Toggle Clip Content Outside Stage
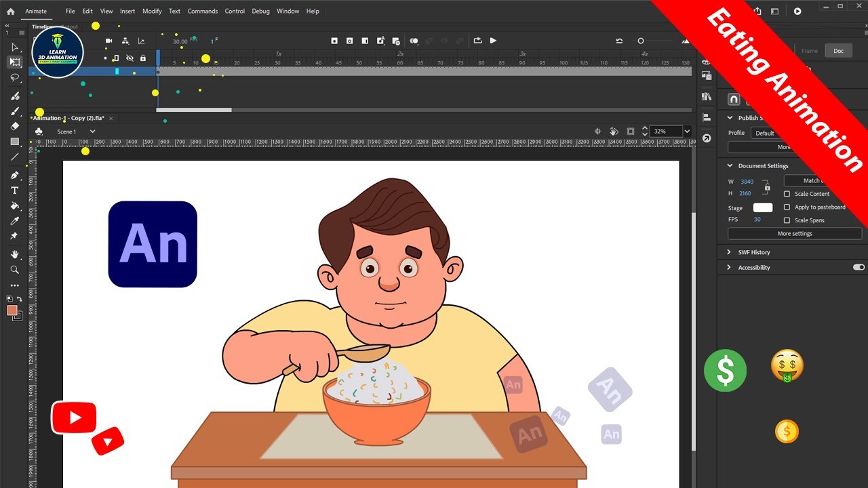Screen dimensions: 868x488 tap(631, 131)
